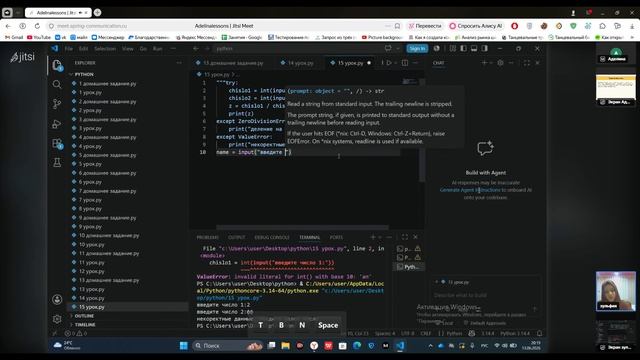Open Windows Start menu
The image size is (640, 360).
184,346
